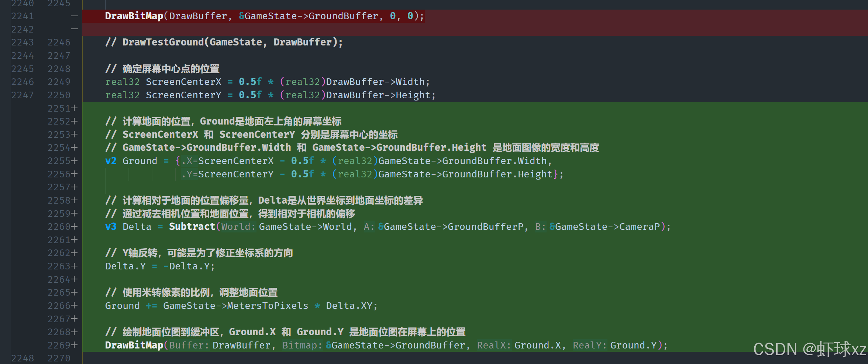Screen dimensions: 868x364
Task: Click the removed DrawBitMap call on old line 2241
Action: coord(265,16)
